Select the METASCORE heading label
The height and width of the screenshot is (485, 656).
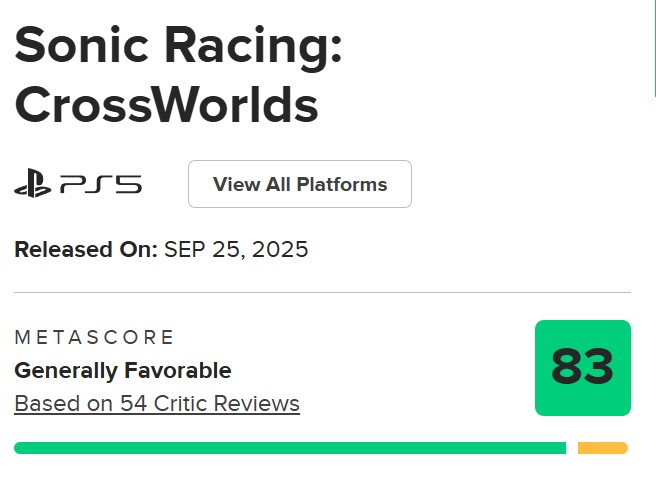point(94,337)
